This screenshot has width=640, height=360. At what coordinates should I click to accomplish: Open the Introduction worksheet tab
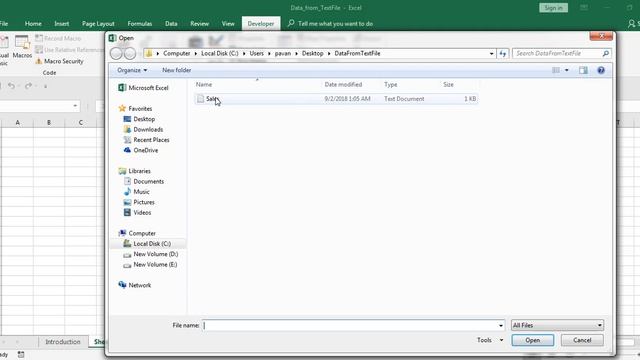pos(63,342)
